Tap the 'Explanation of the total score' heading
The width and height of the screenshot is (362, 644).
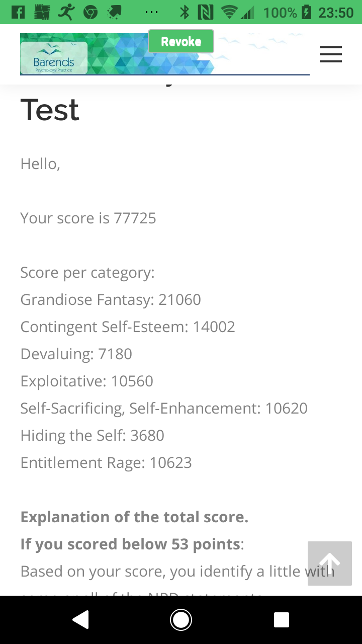tap(134, 517)
